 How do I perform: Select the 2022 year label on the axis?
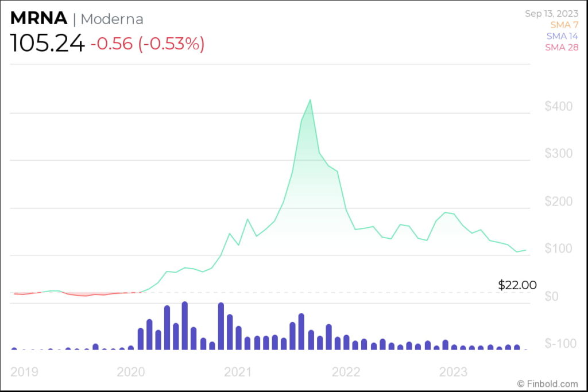pyautogui.click(x=346, y=371)
